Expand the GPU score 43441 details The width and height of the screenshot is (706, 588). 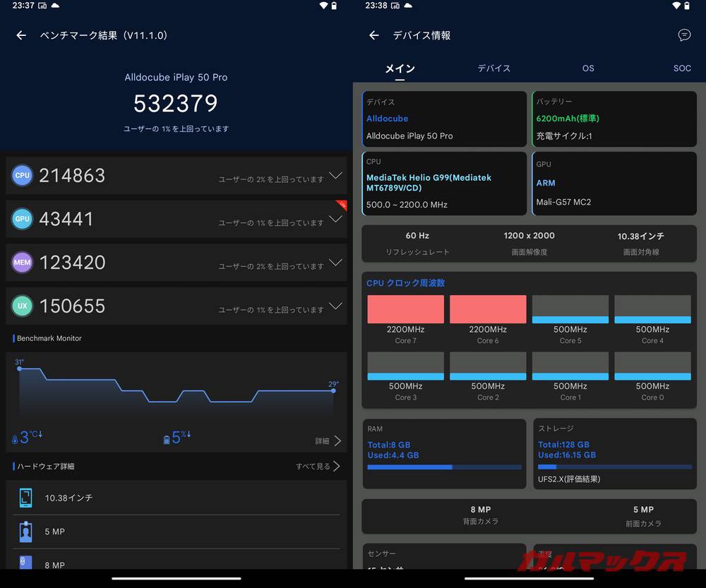click(x=335, y=220)
